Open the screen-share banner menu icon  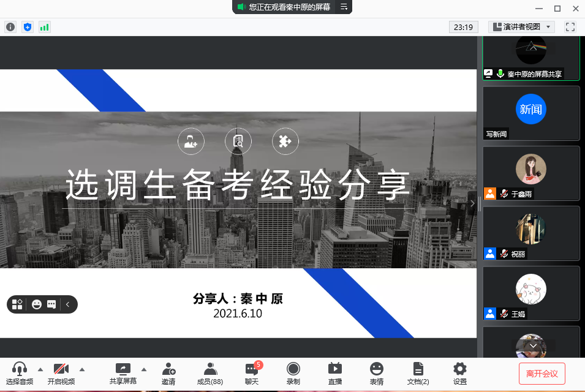click(344, 7)
